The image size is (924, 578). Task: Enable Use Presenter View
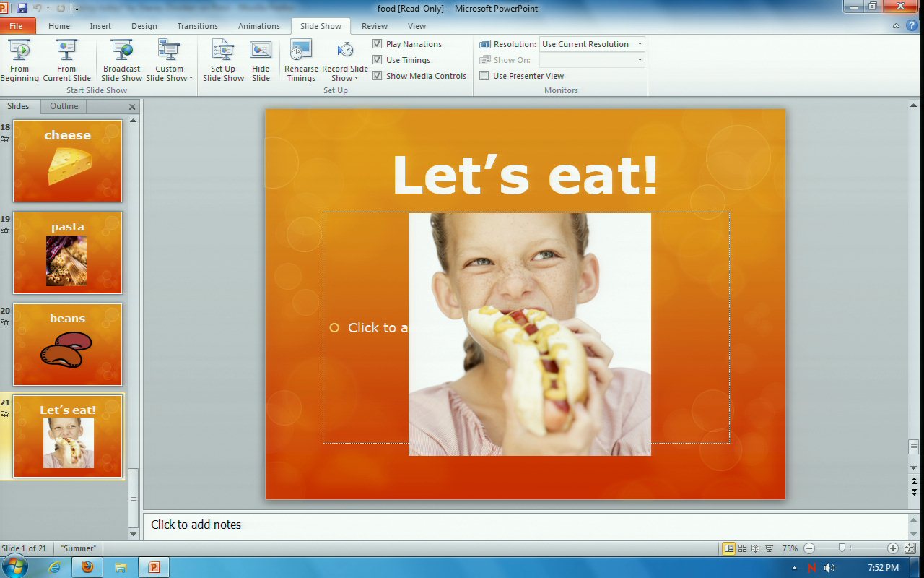[484, 76]
